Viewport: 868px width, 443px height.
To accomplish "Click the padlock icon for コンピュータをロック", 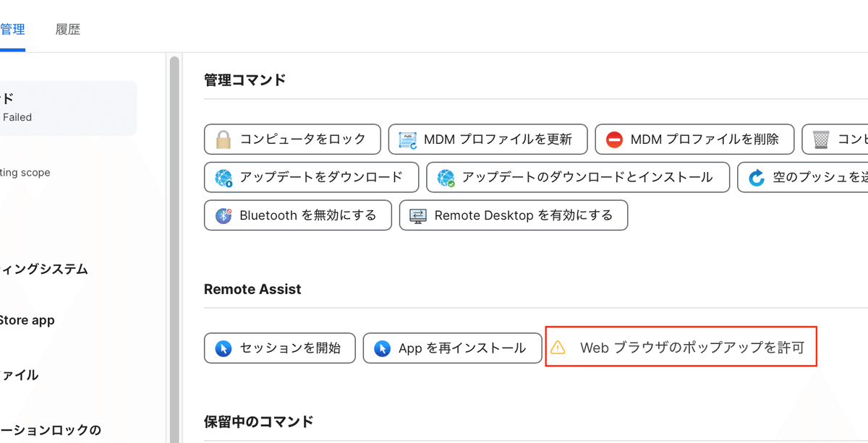I will pyautogui.click(x=224, y=139).
